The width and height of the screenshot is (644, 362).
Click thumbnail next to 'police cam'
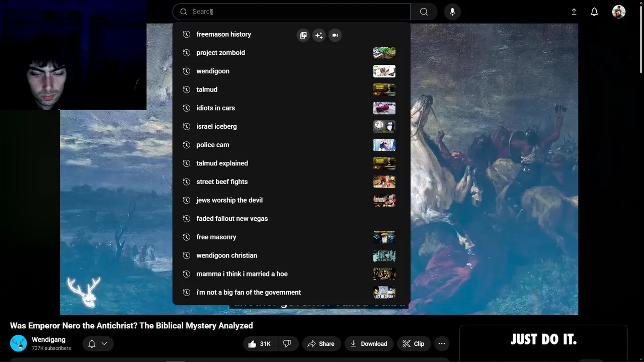coord(384,145)
